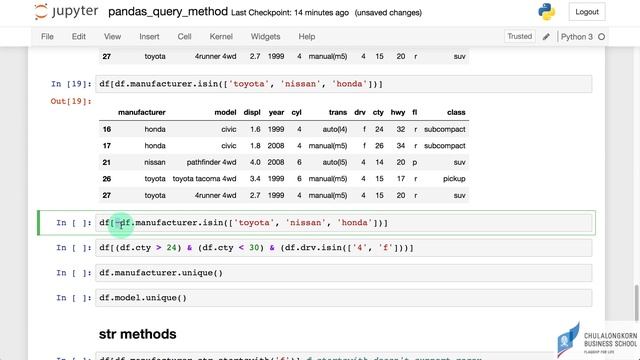Click the trans column header

click(338, 112)
